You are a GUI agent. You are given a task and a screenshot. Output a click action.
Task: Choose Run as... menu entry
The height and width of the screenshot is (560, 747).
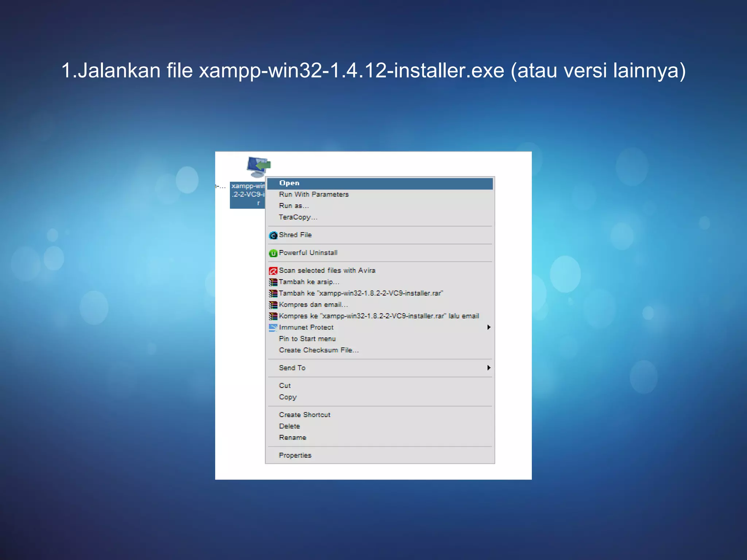tap(380, 206)
